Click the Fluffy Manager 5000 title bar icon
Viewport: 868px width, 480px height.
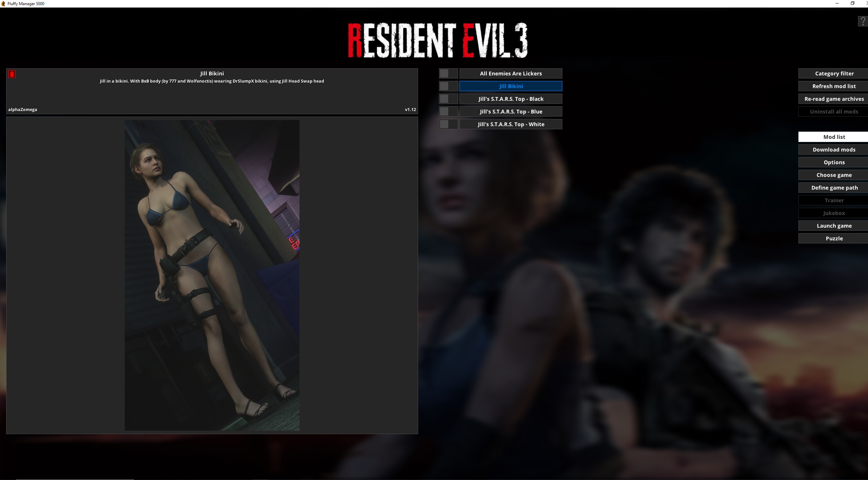pyautogui.click(x=3, y=3)
